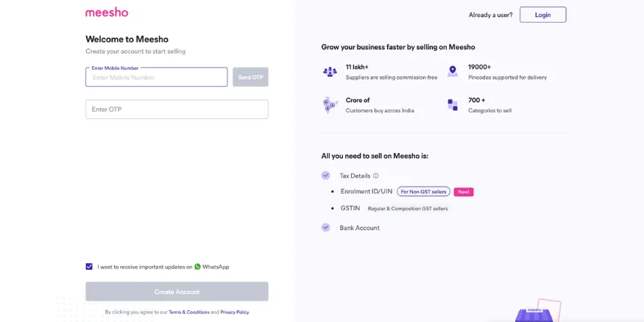Click the '11 lakh+' text
644x322 pixels.
click(x=357, y=67)
